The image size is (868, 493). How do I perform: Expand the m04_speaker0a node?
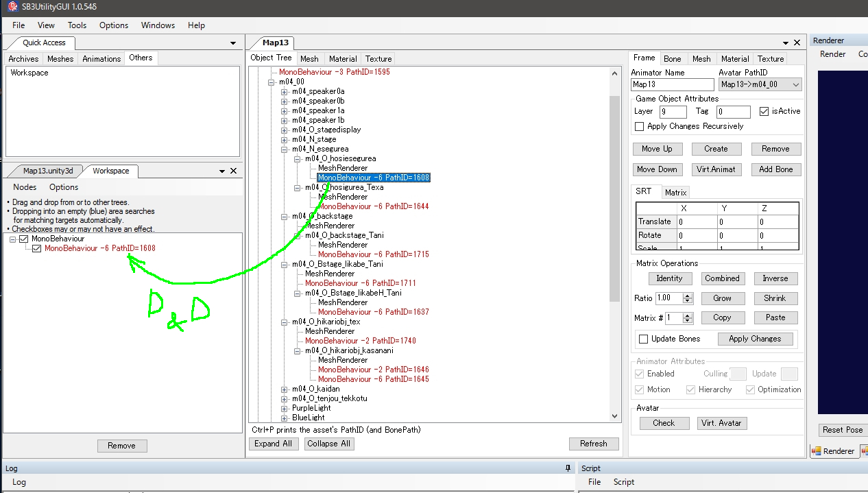285,91
